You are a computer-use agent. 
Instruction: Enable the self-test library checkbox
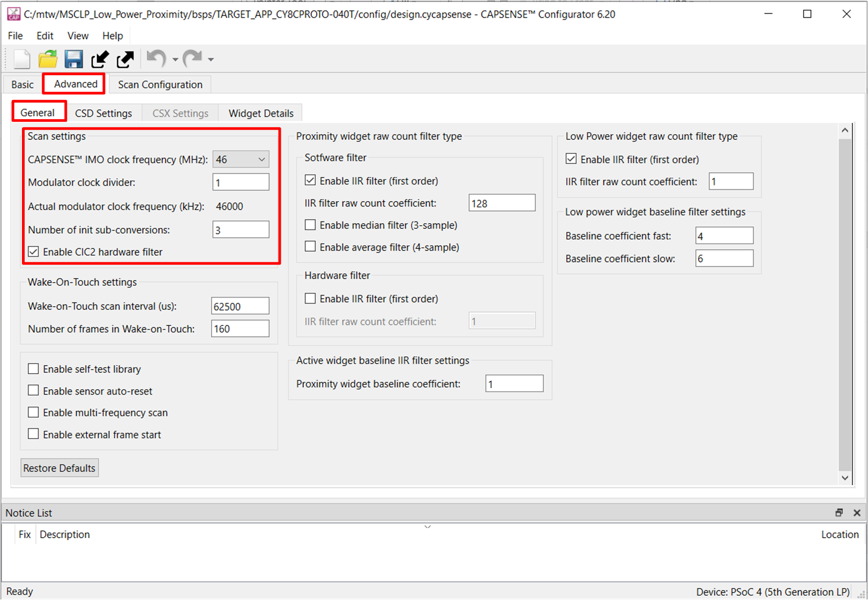tap(33, 368)
